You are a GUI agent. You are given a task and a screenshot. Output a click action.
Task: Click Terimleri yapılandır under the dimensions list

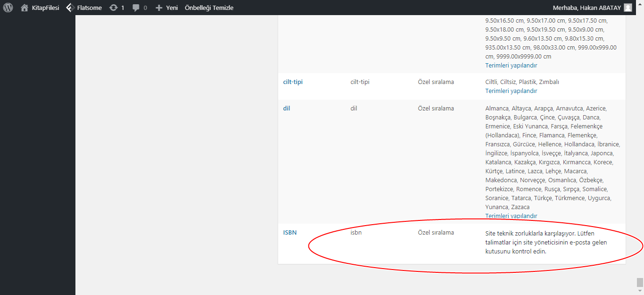tap(511, 65)
